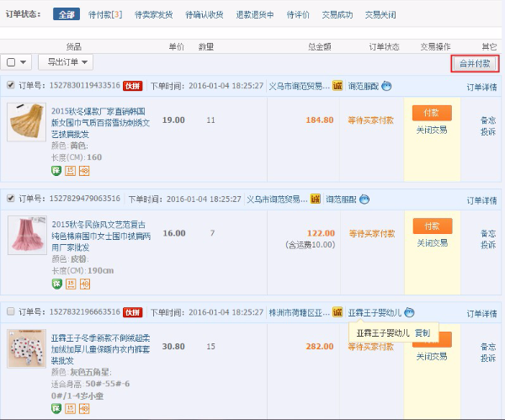Open the yellow scarf product thumbnail
505x420 pixels.
(x=26, y=123)
